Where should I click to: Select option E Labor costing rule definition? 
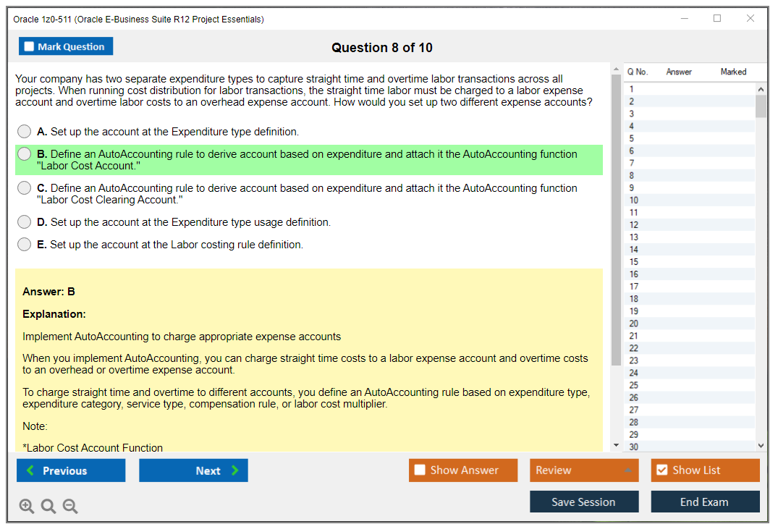click(25, 245)
